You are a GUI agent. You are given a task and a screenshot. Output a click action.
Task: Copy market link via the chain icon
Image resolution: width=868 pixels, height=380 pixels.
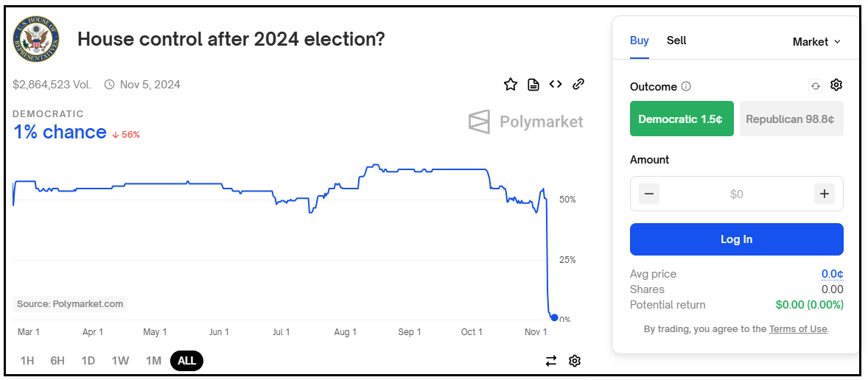coord(578,84)
